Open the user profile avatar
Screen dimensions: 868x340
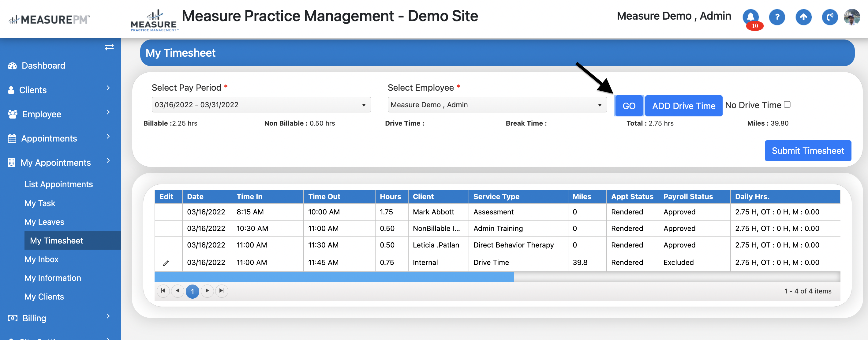(851, 17)
